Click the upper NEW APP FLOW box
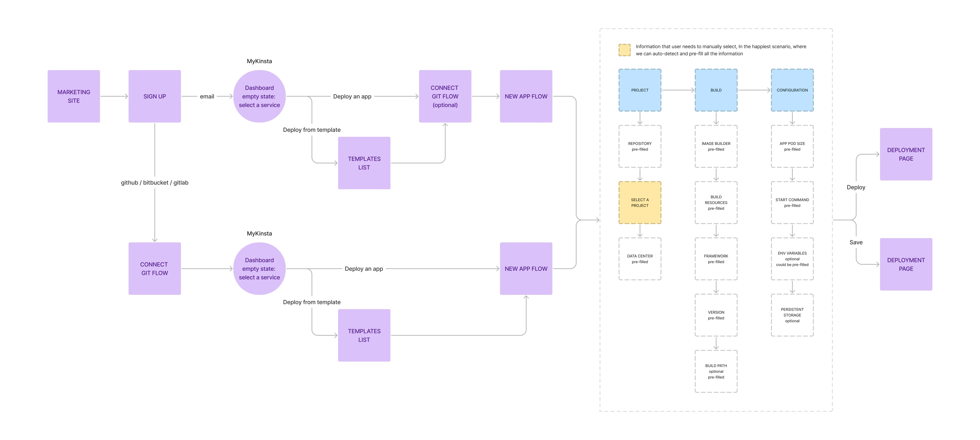 526,96
